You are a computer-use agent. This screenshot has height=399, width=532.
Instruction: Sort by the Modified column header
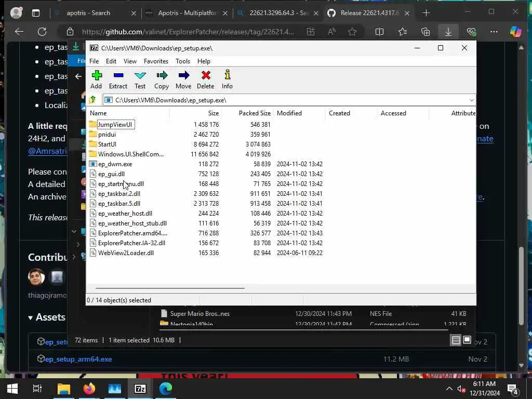tap(299, 113)
